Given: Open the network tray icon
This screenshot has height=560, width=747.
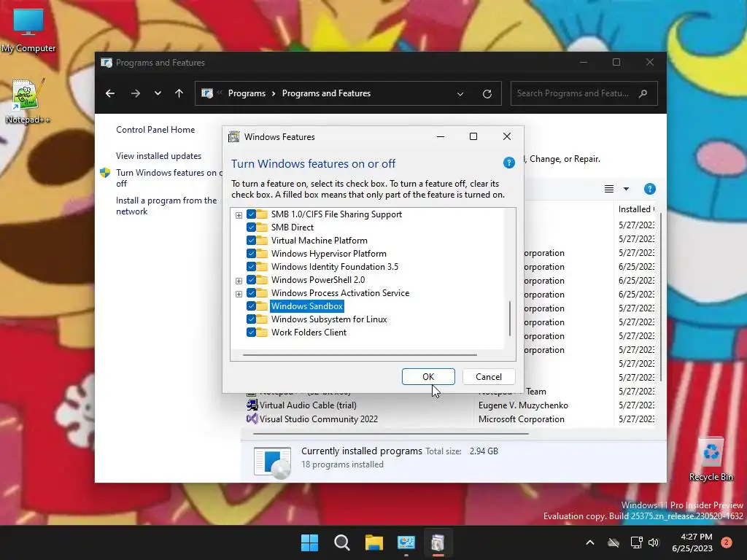Looking at the screenshot, I should pos(636,542).
